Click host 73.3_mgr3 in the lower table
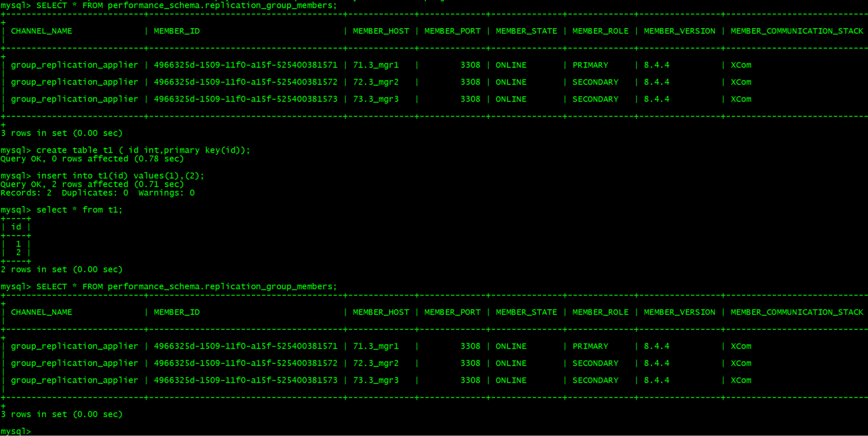This screenshot has height=436, width=868. tap(376, 380)
